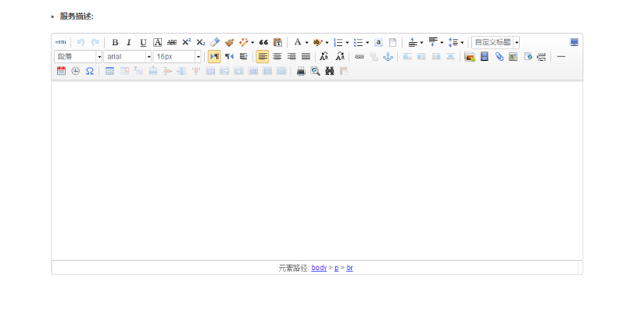644x324 pixels.
Task: Print the editor content
Action: 301,71
